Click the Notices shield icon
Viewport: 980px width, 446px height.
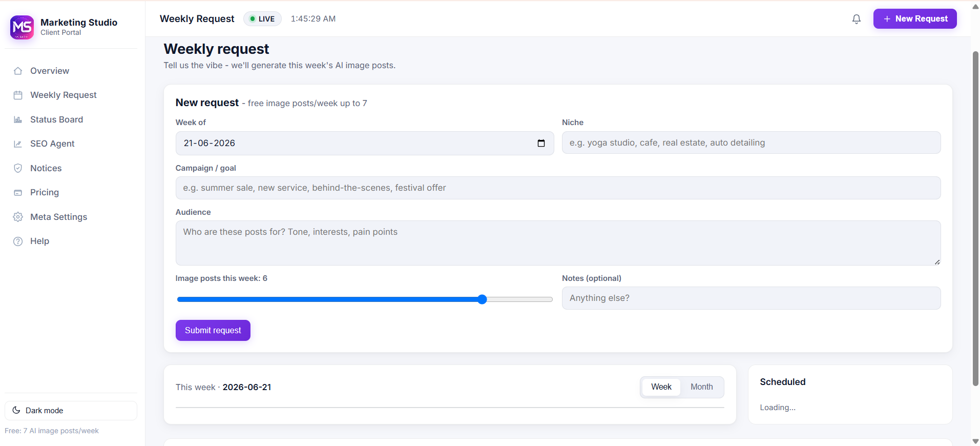coord(18,168)
